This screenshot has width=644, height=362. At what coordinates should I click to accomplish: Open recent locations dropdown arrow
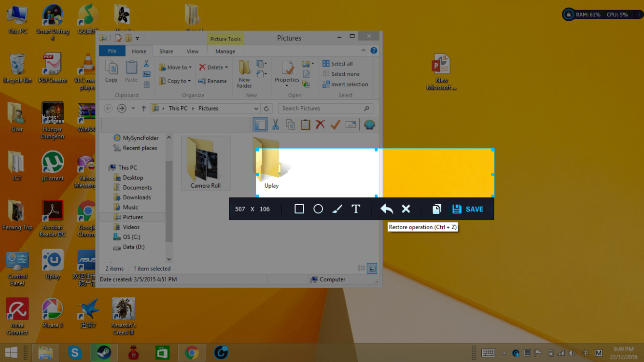click(x=133, y=109)
